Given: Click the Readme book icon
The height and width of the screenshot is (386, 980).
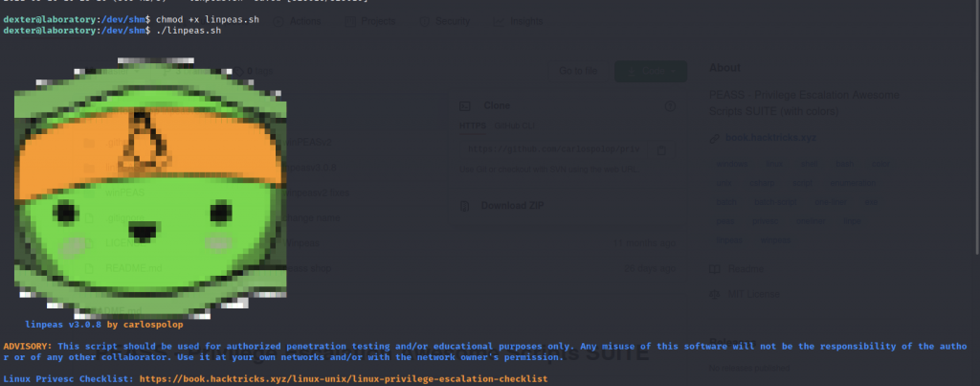Looking at the screenshot, I should pyautogui.click(x=714, y=270).
